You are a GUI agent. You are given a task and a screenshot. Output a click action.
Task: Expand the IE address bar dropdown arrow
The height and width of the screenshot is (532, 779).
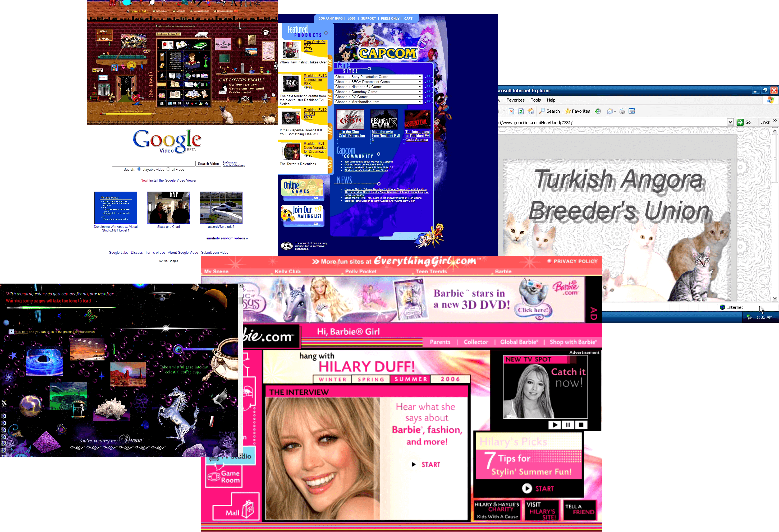point(730,122)
